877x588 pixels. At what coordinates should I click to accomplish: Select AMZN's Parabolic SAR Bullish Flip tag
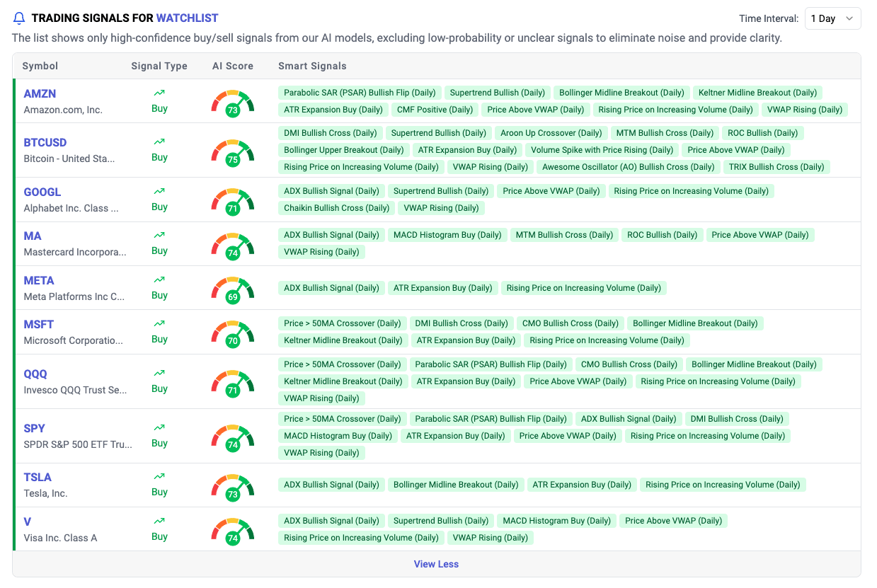pyautogui.click(x=360, y=93)
